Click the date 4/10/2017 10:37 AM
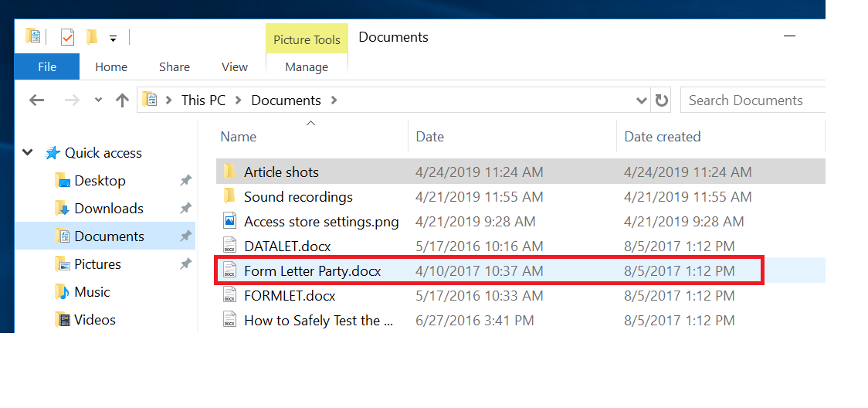Screen dimensions: 868x408 480,271
